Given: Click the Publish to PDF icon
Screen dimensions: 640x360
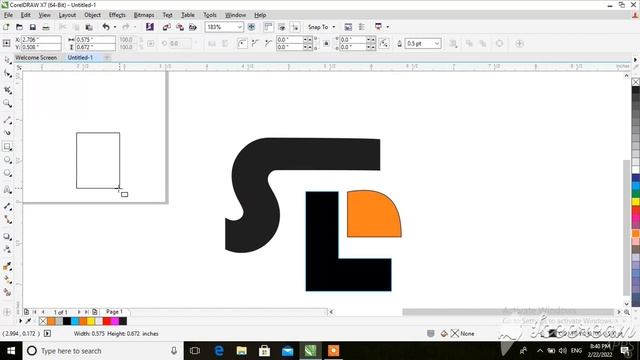Looking at the screenshot, I should coord(193,27).
